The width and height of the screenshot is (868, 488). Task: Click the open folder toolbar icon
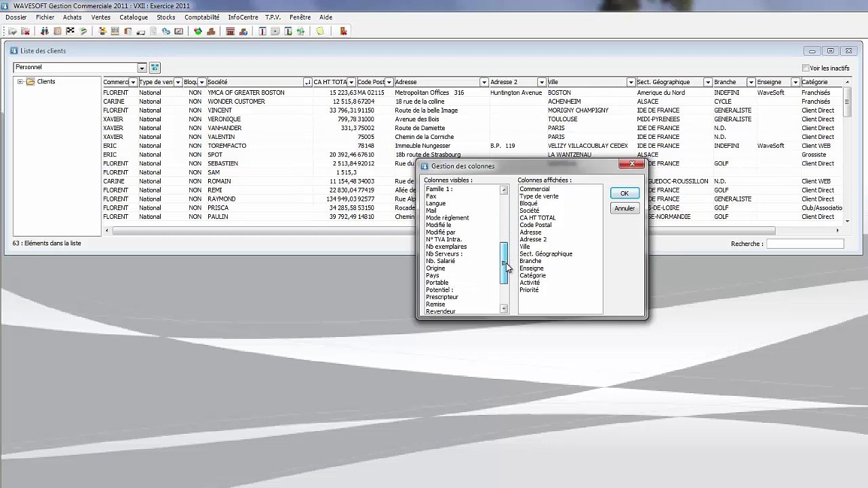point(12,31)
